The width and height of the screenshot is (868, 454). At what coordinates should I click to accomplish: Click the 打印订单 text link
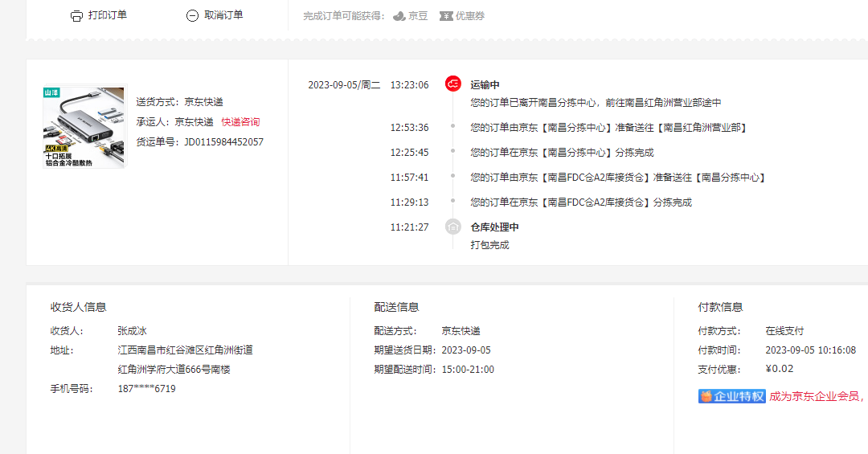pos(108,15)
